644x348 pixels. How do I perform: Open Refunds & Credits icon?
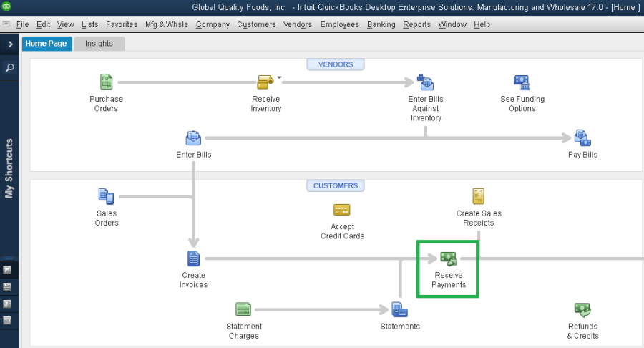582,309
